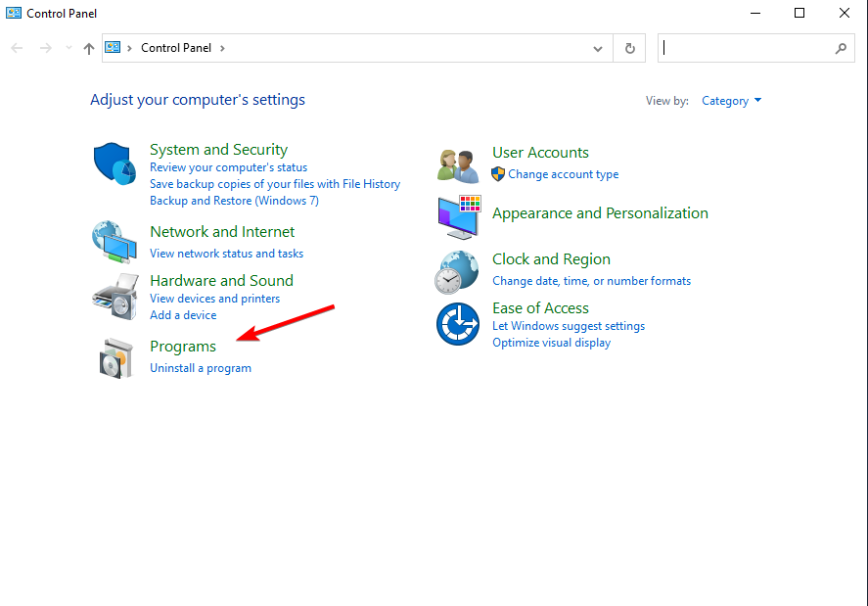Screen dimensions: 868x606
Task: Click Add a device link
Action: (x=183, y=314)
